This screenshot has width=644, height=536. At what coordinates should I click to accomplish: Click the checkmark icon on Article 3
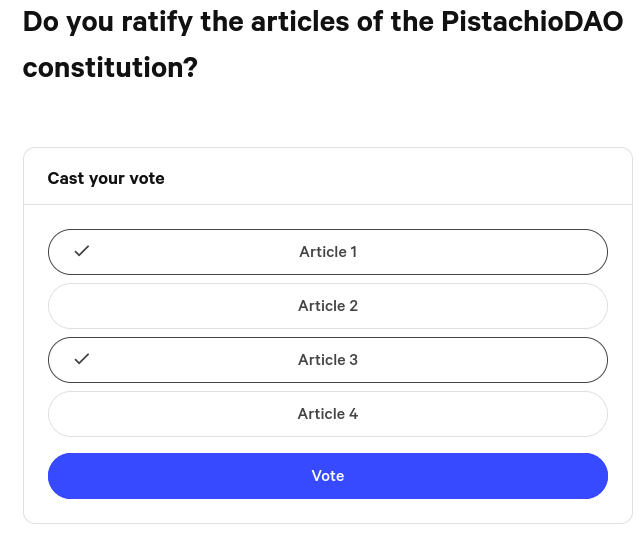(82, 359)
